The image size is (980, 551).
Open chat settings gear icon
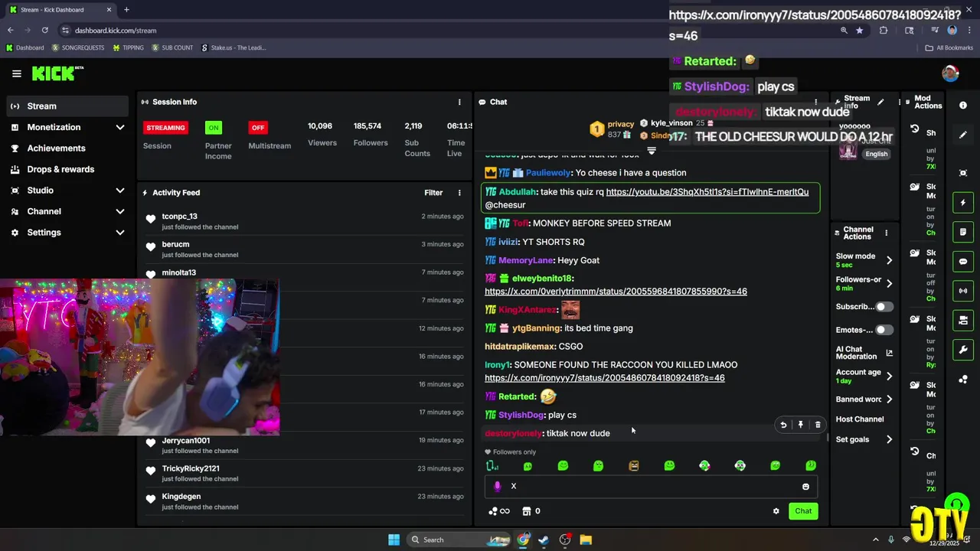point(776,511)
